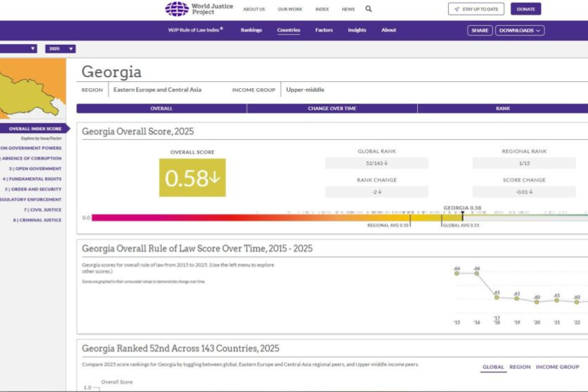Toggle ranking view to Region
Screen dimensions: 588x392
519,367
